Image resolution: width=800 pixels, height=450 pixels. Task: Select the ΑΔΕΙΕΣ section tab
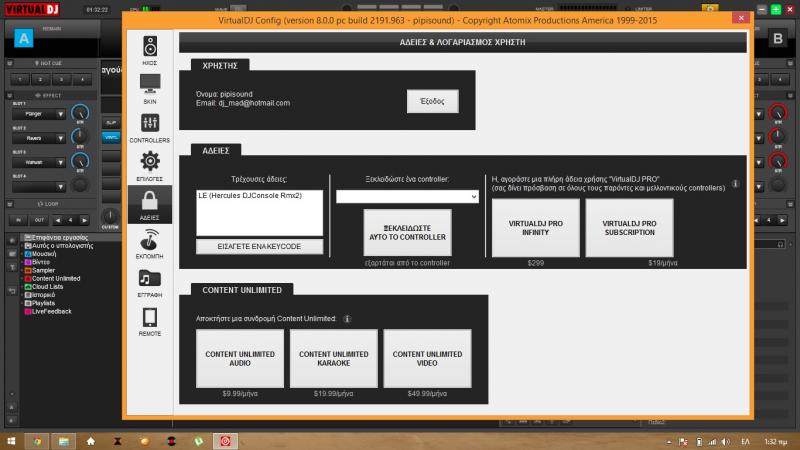pos(216,151)
